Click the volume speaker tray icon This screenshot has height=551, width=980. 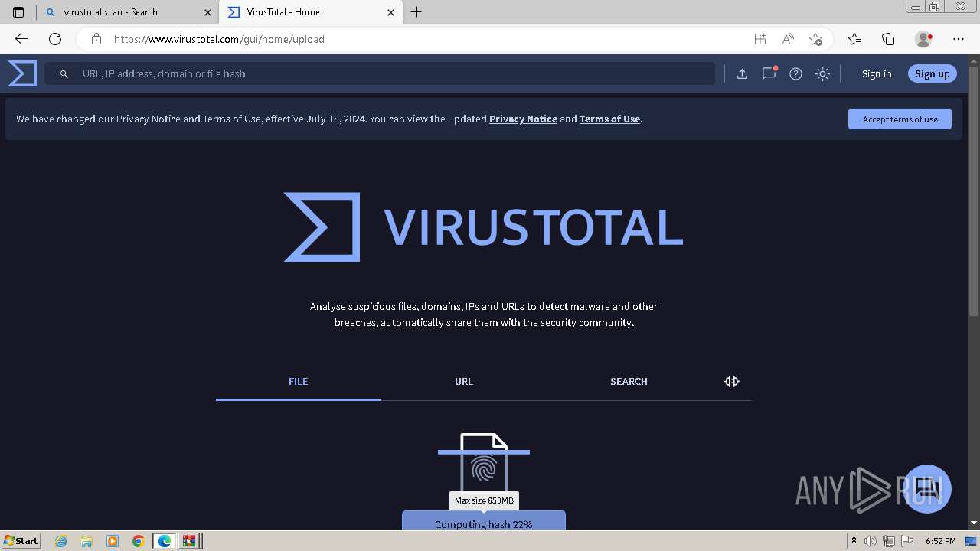click(x=871, y=541)
